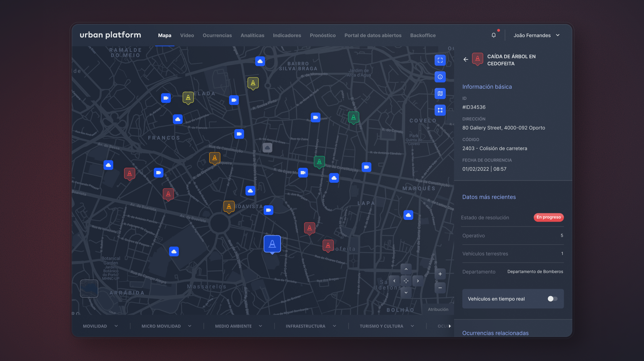Click the satellite basemap thumbnail
Screen dimensions: 644x361
[x=89, y=288]
